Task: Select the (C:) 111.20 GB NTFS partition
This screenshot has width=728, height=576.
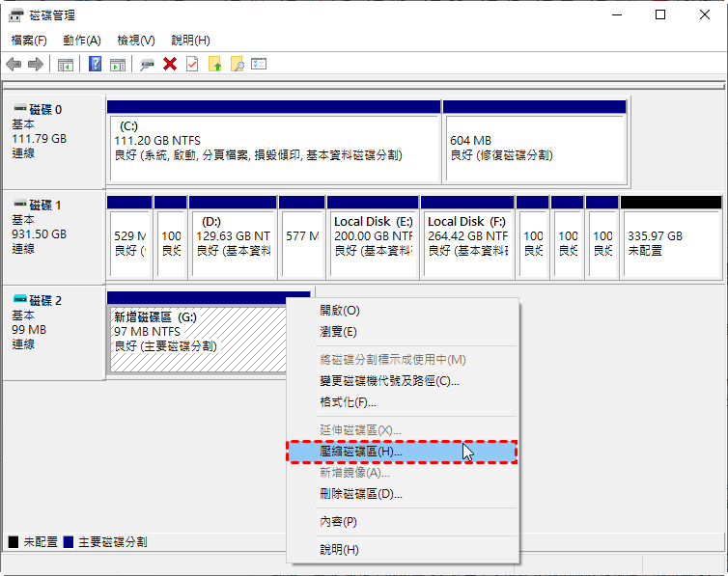Action: click(x=272, y=147)
